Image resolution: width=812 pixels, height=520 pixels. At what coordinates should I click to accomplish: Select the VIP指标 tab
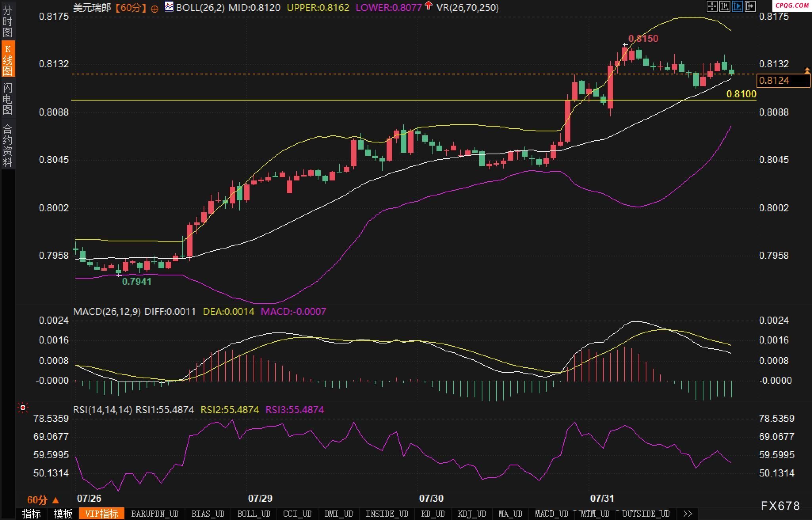(102, 514)
